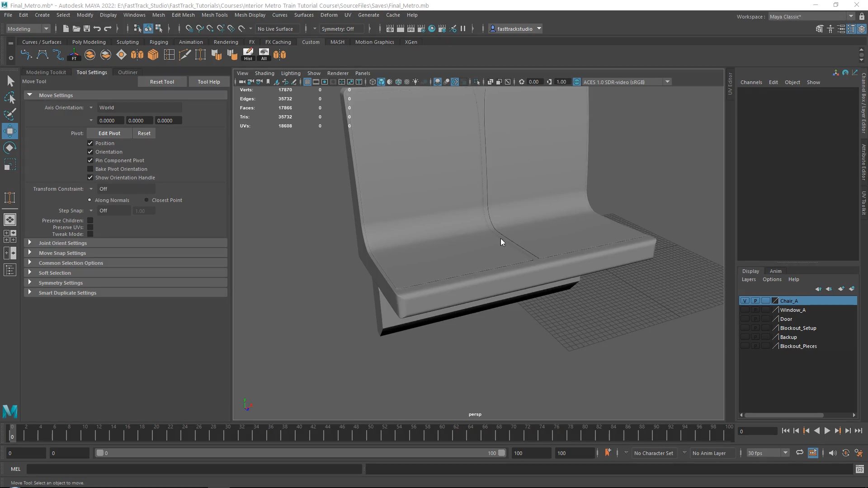This screenshot has width=868, height=488.
Task: Click the Multi-Cut knife shelf icon
Action: 184,55
